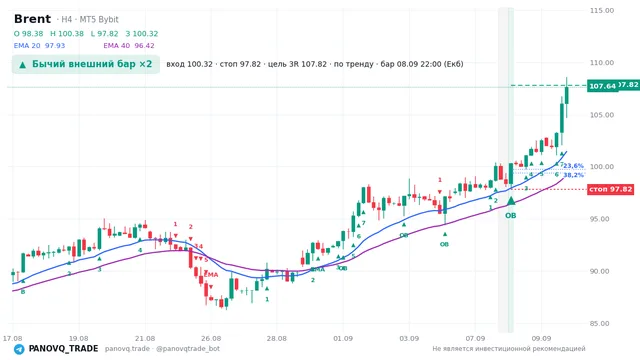The height and width of the screenshot is (360, 640).
Task: Click the red EMA signal label
Action: pyautogui.click(x=211, y=275)
